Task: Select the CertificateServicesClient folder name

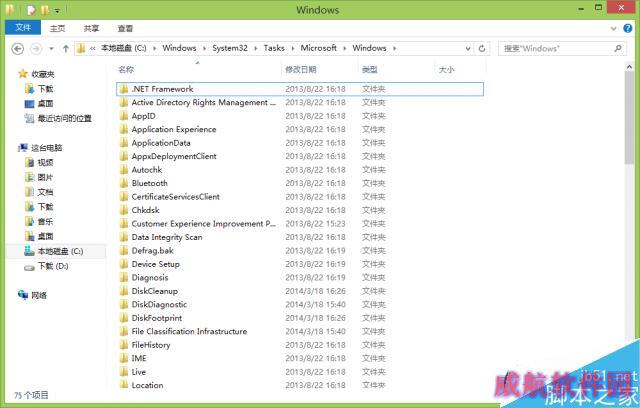Action: click(176, 197)
